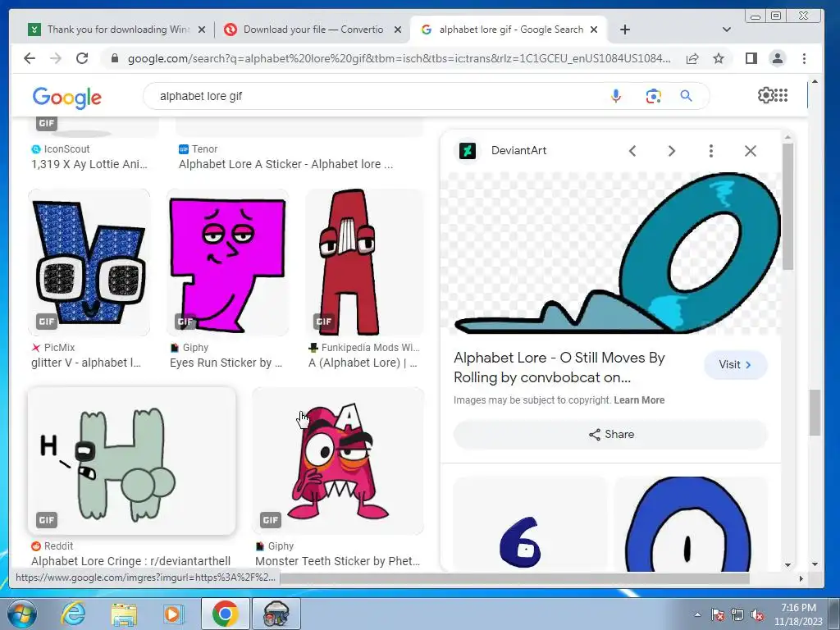Screen dimensions: 840x630
Task: Reload the current Google page
Action: pyautogui.click(x=82, y=58)
